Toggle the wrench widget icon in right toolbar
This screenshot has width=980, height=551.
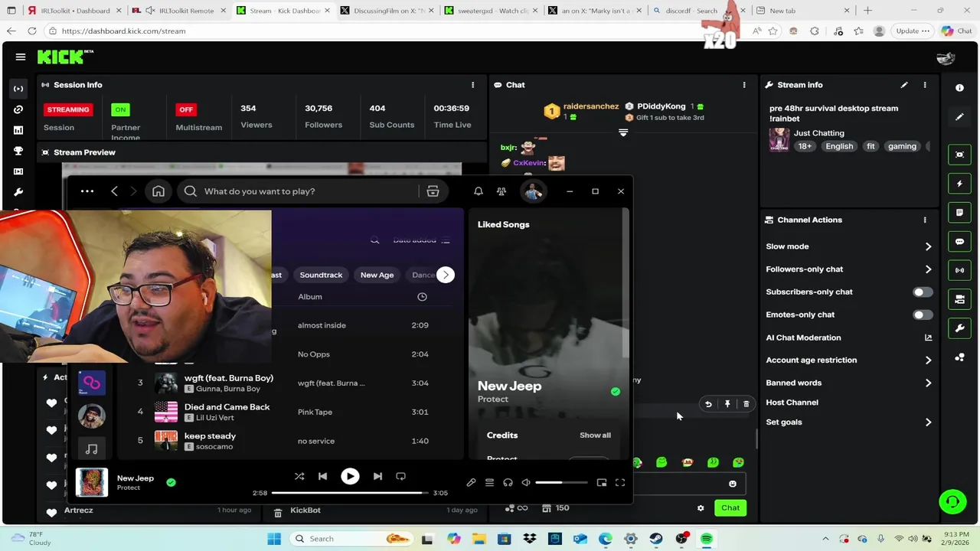coord(959,328)
